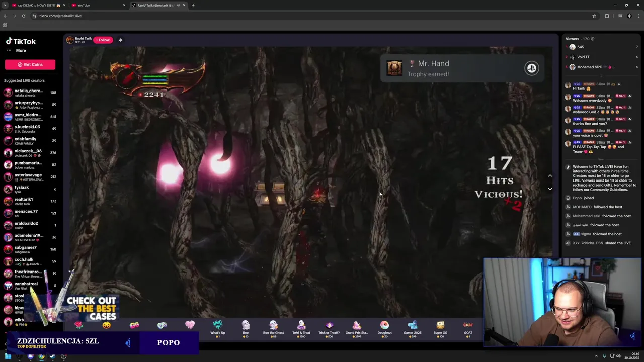Open the Windows Start menu
Viewport: 644px width, 362px height.
click(x=8, y=356)
